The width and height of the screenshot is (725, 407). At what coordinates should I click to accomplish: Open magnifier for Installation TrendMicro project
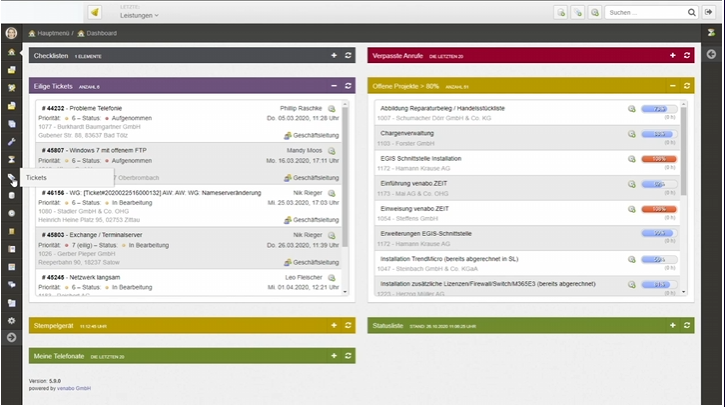click(x=632, y=259)
